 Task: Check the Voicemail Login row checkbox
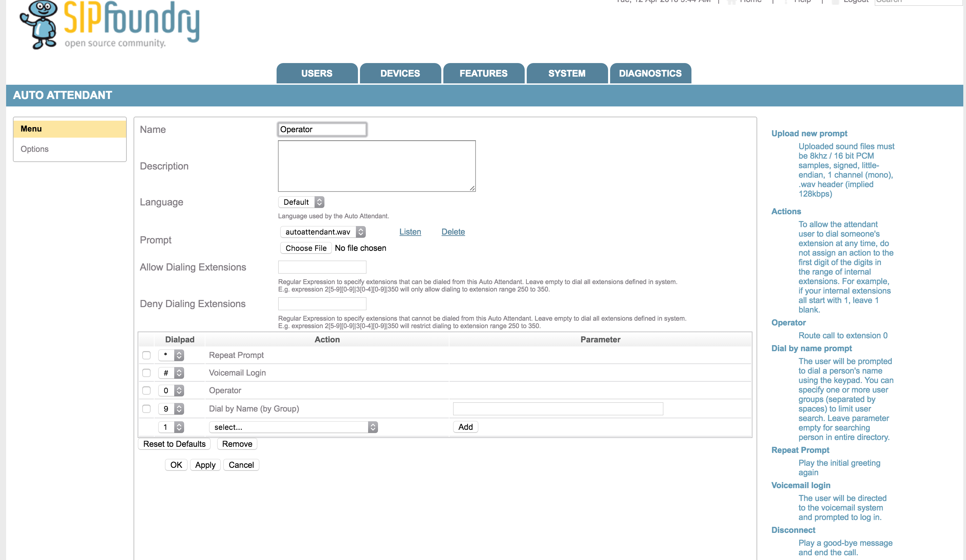(x=146, y=373)
